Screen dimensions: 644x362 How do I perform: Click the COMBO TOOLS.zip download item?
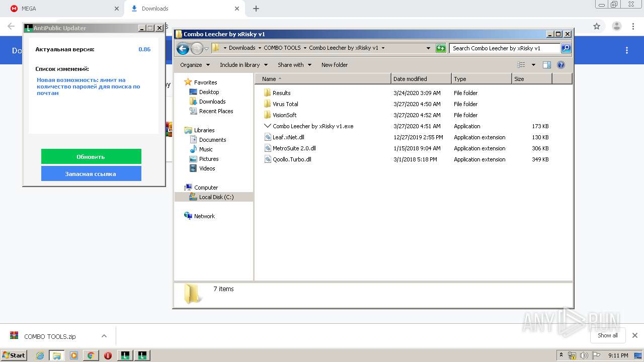click(x=50, y=336)
